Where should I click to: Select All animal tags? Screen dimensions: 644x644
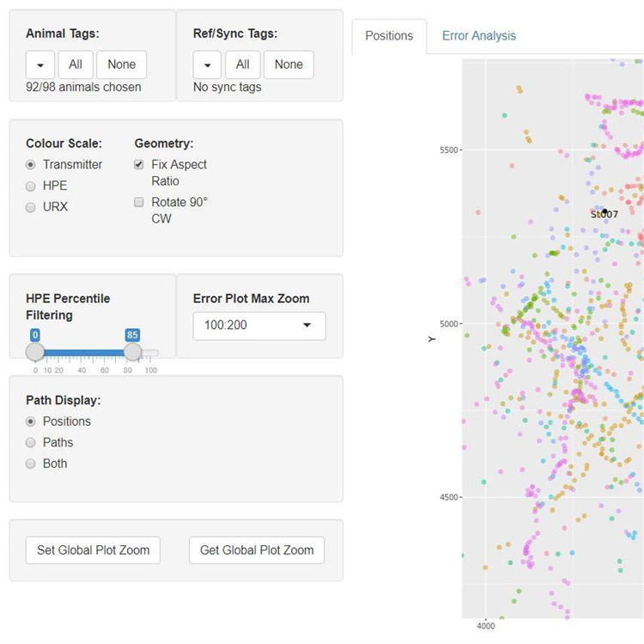coord(76,64)
